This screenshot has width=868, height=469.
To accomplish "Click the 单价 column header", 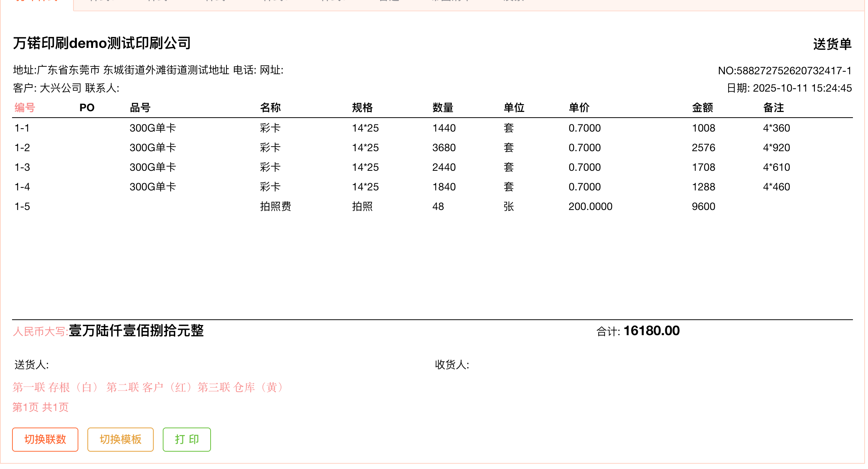I will 579,108.
